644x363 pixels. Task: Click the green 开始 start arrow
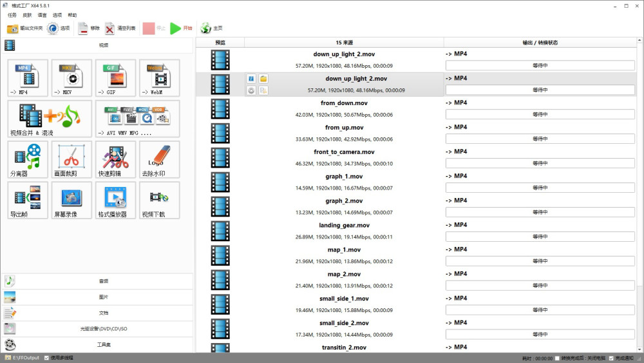[181, 28]
